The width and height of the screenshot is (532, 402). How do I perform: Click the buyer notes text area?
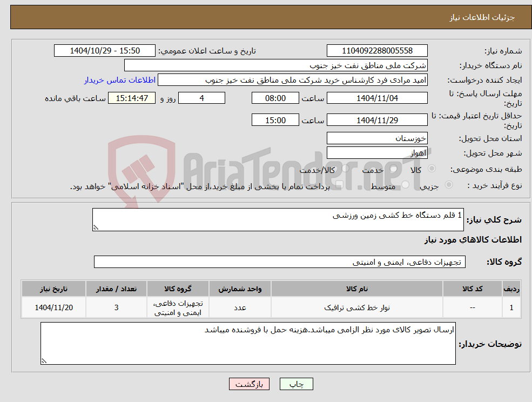(248, 343)
